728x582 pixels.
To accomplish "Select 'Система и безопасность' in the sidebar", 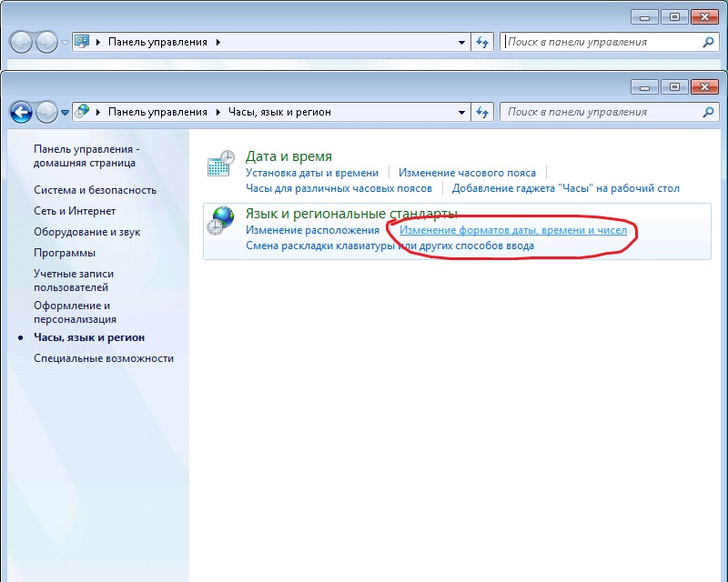I will [x=96, y=190].
